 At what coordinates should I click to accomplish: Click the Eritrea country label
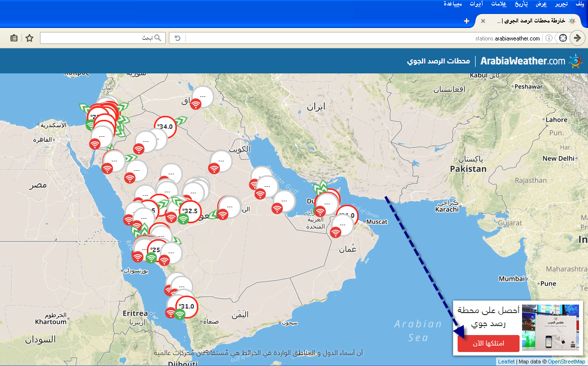tap(135, 313)
